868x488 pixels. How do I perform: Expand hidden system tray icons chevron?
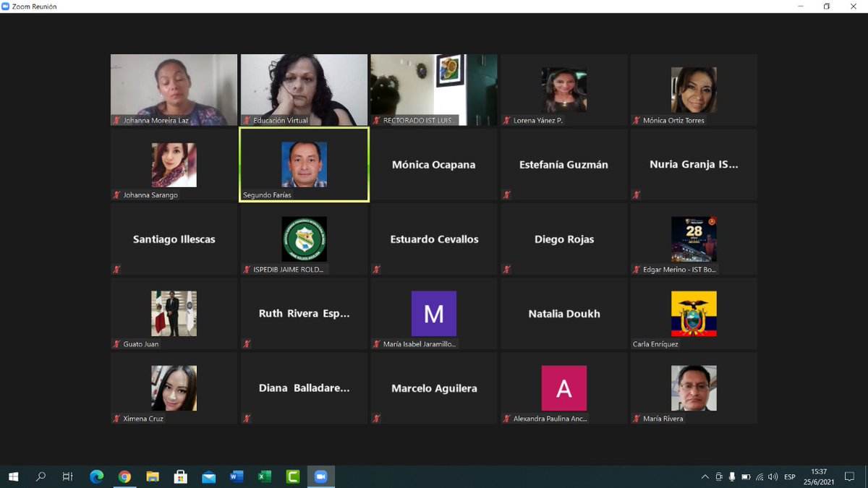pyautogui.click(x=705, y=477)
